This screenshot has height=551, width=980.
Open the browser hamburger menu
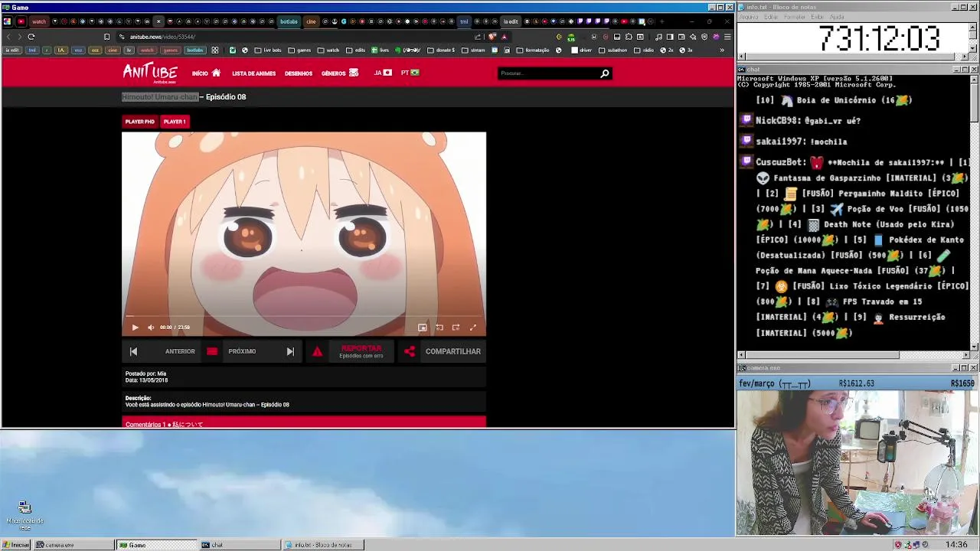pyautogui.click(x=727, y=37)
